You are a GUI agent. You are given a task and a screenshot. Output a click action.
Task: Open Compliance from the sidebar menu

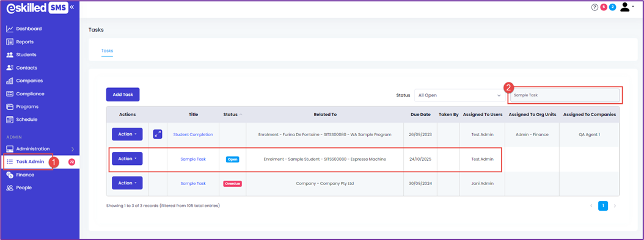[30, 93]
